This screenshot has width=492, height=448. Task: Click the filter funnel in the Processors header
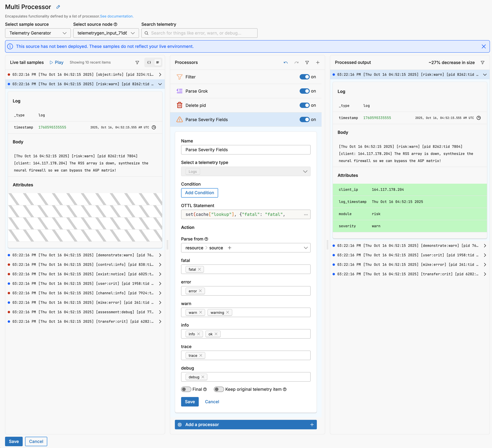307,63
